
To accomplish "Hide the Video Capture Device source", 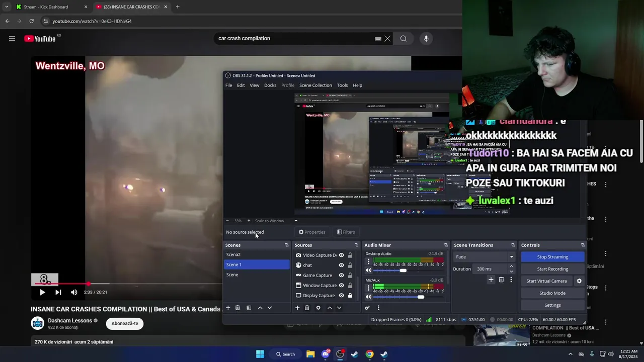I will click(341, 255).
